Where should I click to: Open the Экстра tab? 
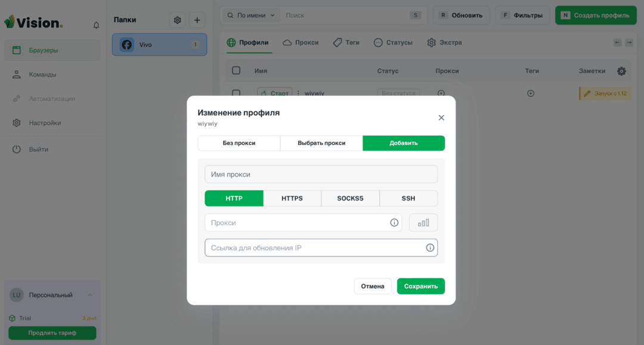coord(444,42)
